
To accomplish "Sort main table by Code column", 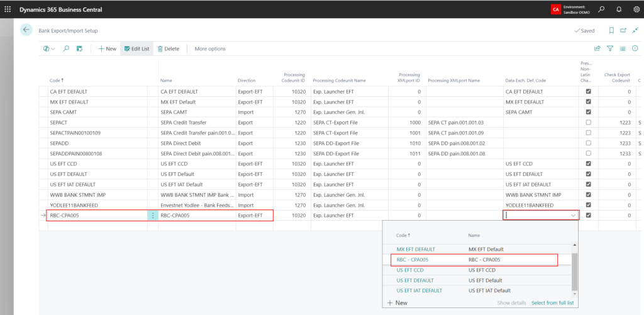I will click(x=57, y=80).
